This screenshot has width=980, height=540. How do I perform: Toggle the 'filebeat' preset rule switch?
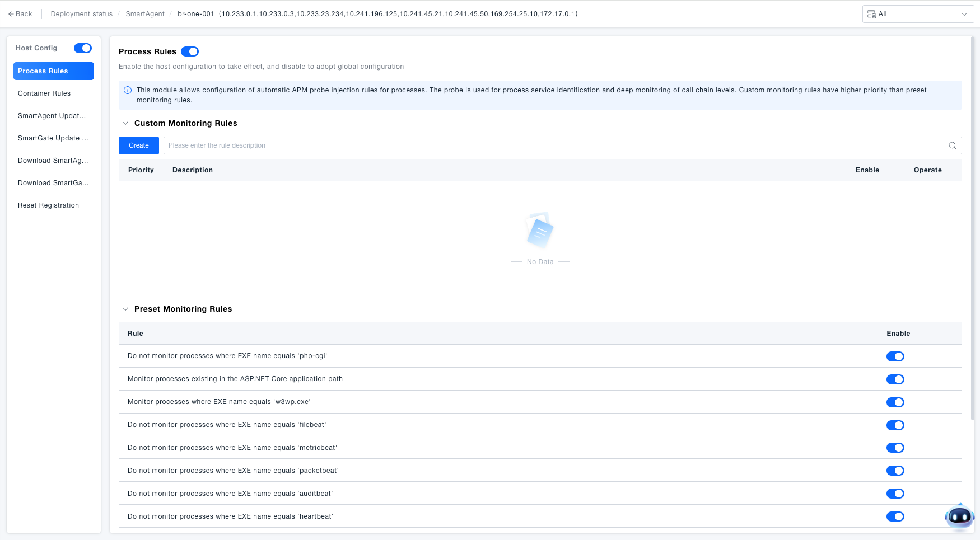895,425
